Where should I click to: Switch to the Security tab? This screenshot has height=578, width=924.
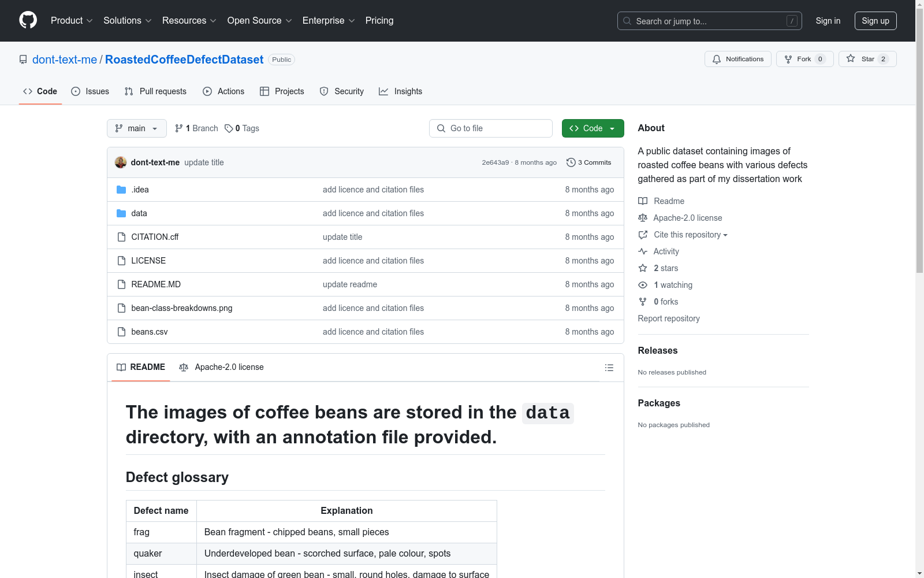[x=341, y=91]
